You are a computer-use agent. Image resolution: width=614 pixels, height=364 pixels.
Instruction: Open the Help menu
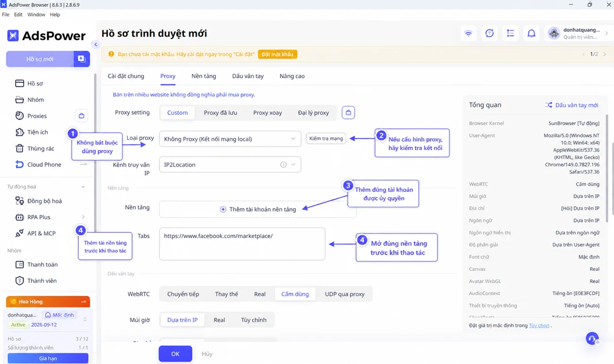[55, 15]
